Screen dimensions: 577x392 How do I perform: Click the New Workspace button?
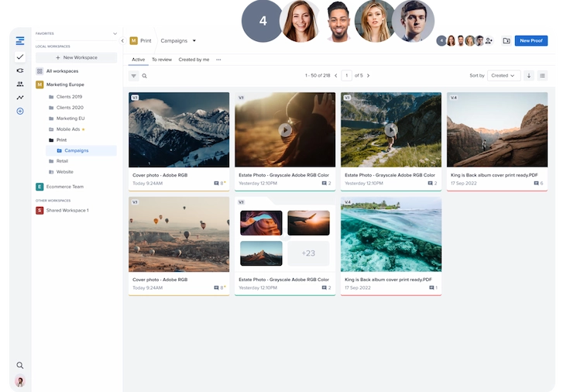point(76,57)
